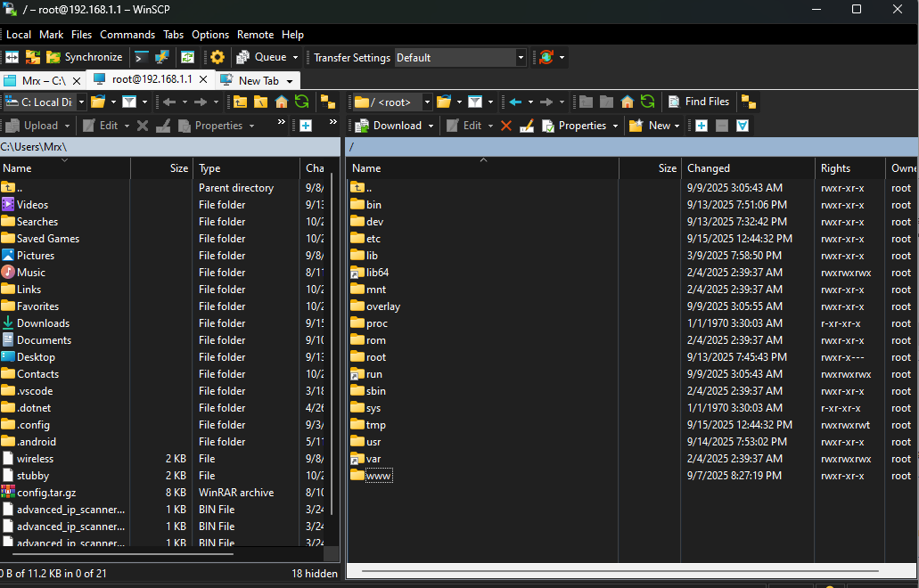
Task: Go to local root directory icon
Action: point(260,102)
